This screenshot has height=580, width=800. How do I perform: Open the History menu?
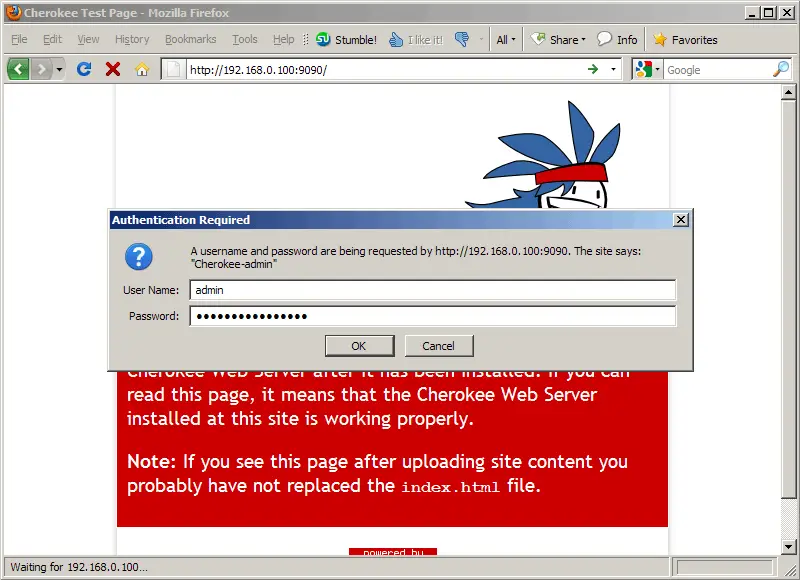coord(132,39)
